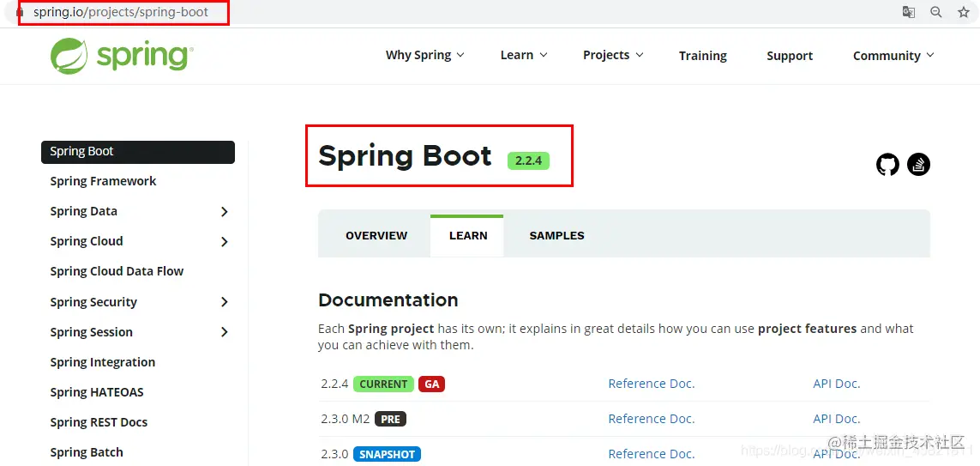Select Spring Session in the sidebar
This screenshot has width=980, height=466.
tap(91, 332)
